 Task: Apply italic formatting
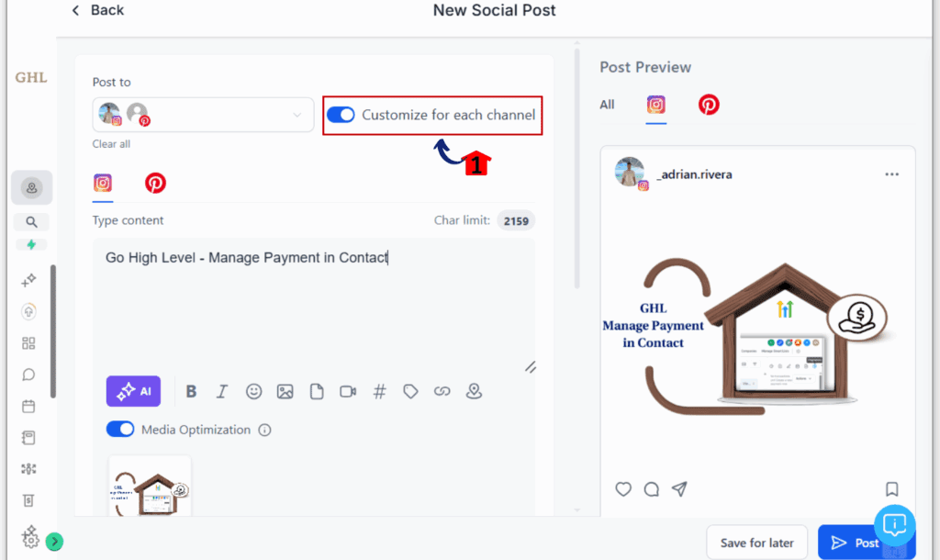coord(222,391)
